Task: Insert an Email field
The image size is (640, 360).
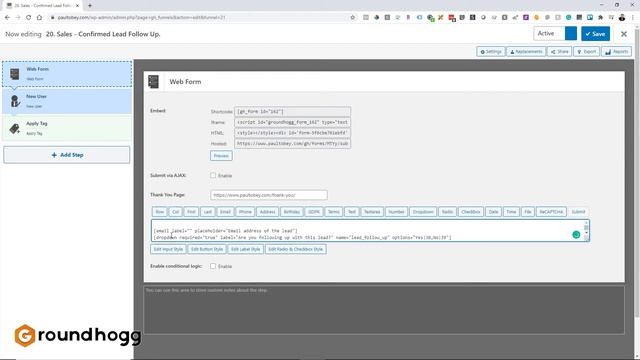Action: pos(225,212)
